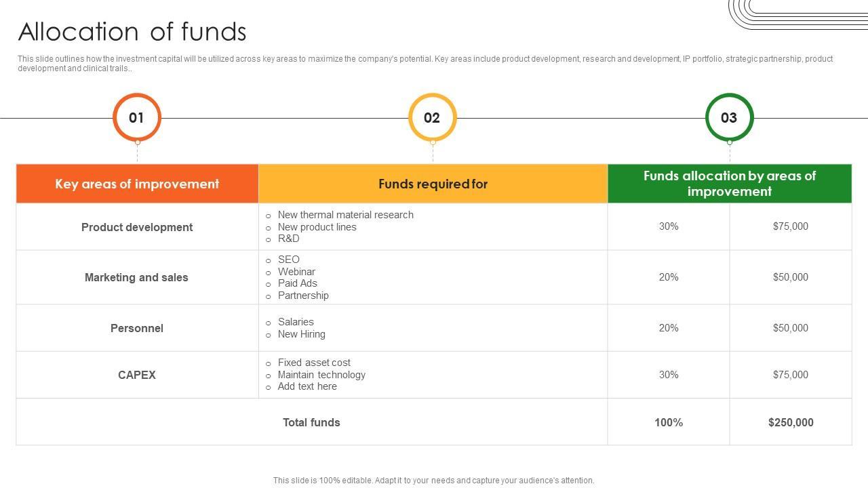Image resolution: width=868 pixels, height=488 pixels.
Task: Select the "Funds required for" header
Action: (x=433, y=184)
